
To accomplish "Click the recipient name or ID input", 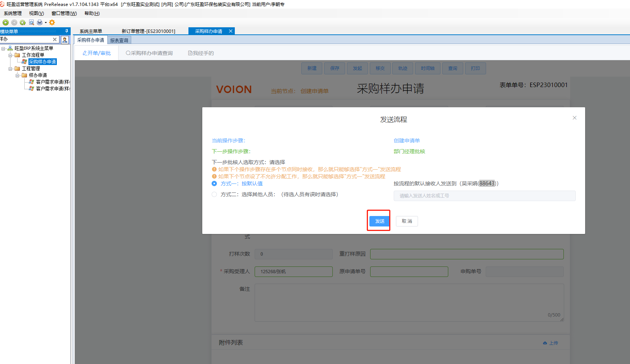I will [485, 196].
